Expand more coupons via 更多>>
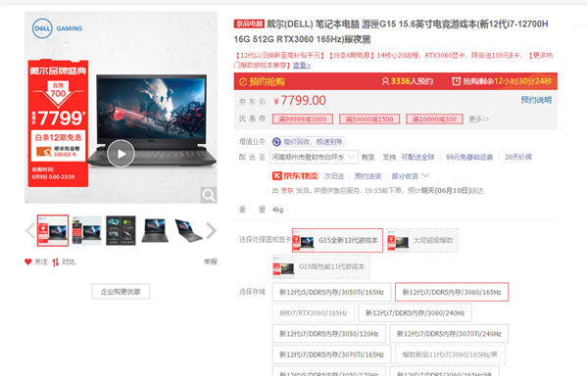Screen dimensions: 588x376 click(478, 119)
